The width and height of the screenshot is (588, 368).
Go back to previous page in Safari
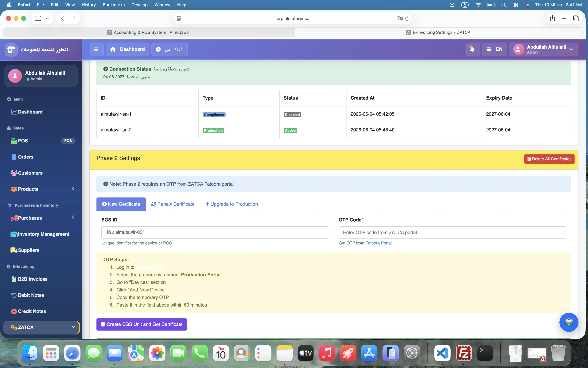tap(62, 19)
